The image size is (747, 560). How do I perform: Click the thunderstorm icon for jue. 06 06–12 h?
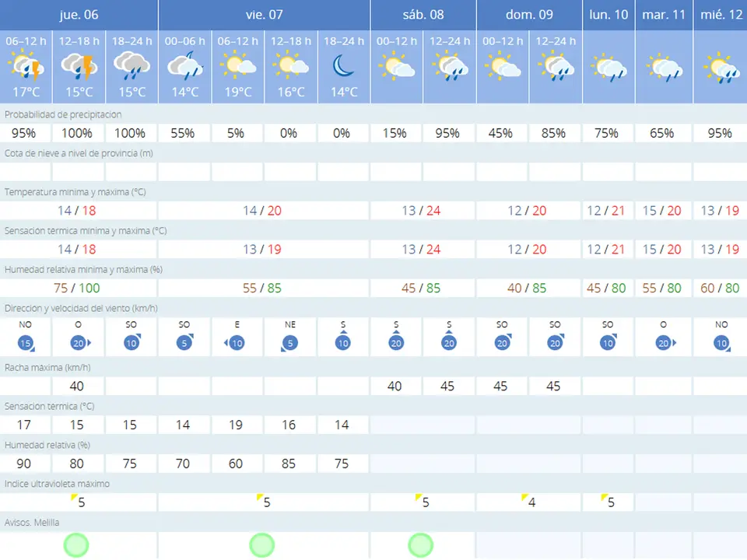[x=26, y=67]
